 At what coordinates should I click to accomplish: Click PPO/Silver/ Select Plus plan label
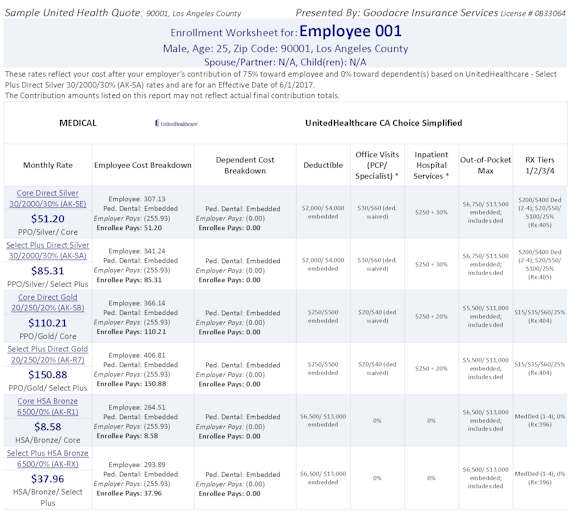tap(48, 284)
